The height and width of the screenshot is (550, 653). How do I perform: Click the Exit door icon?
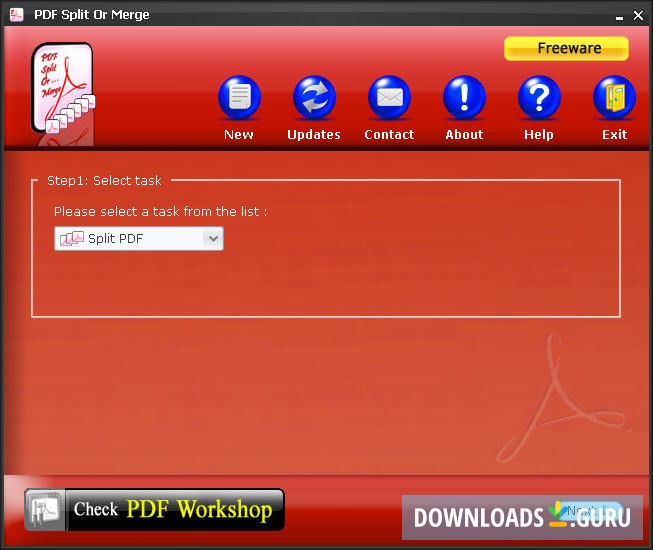click(x=615, y=97)
